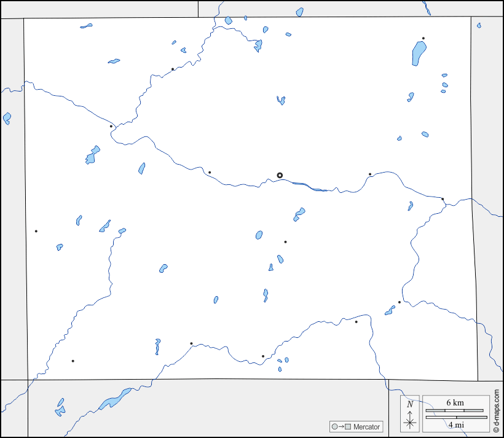Screen dimensions: 504x438
Task: Select the long lake below the southern border
Action: (x=114, y=399)
